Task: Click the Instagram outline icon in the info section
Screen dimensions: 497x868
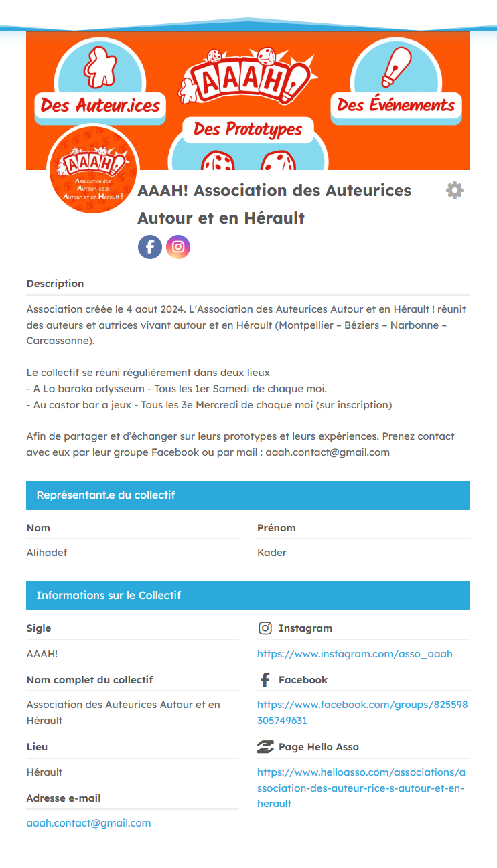Action: click(265, 628)
